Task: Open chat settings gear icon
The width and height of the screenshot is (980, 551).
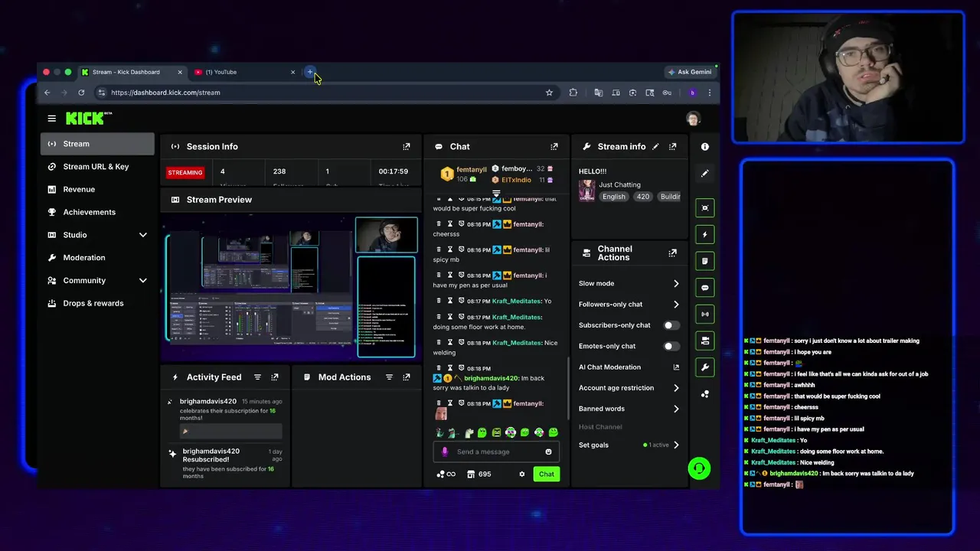Action: (x=522, y=474)
